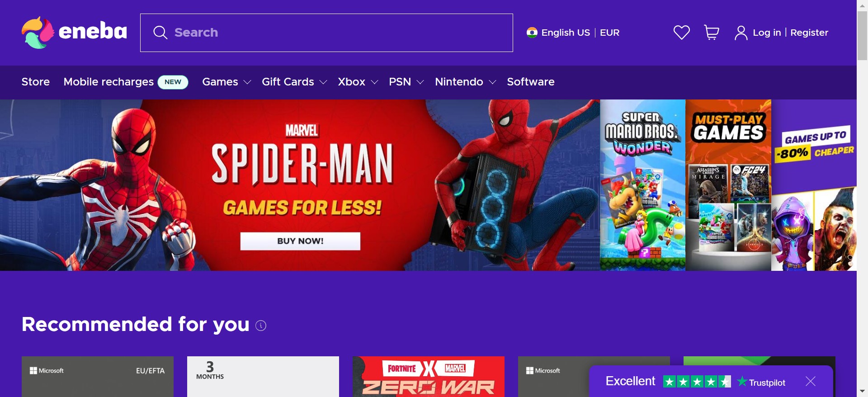Expand the Xbox dropdown menu

point(358,82)
